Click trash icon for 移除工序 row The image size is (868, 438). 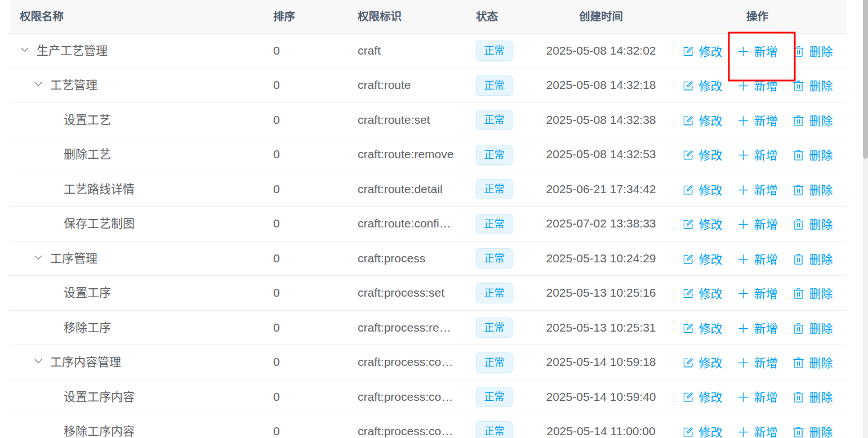tap(798, 329)
